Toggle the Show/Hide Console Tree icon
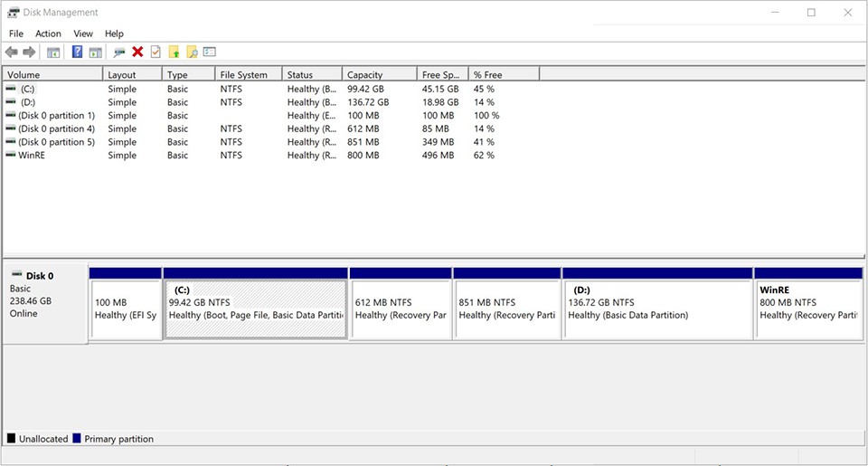 coord(53,52)
